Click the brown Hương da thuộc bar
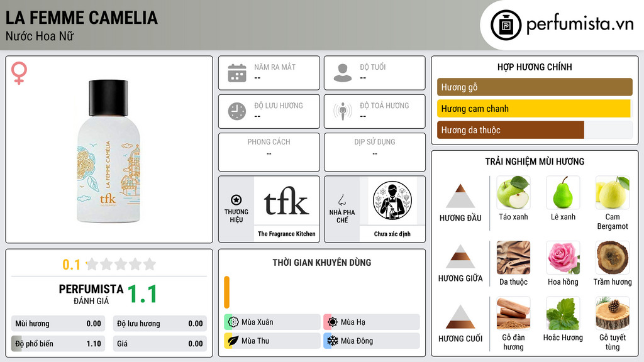 511,130
